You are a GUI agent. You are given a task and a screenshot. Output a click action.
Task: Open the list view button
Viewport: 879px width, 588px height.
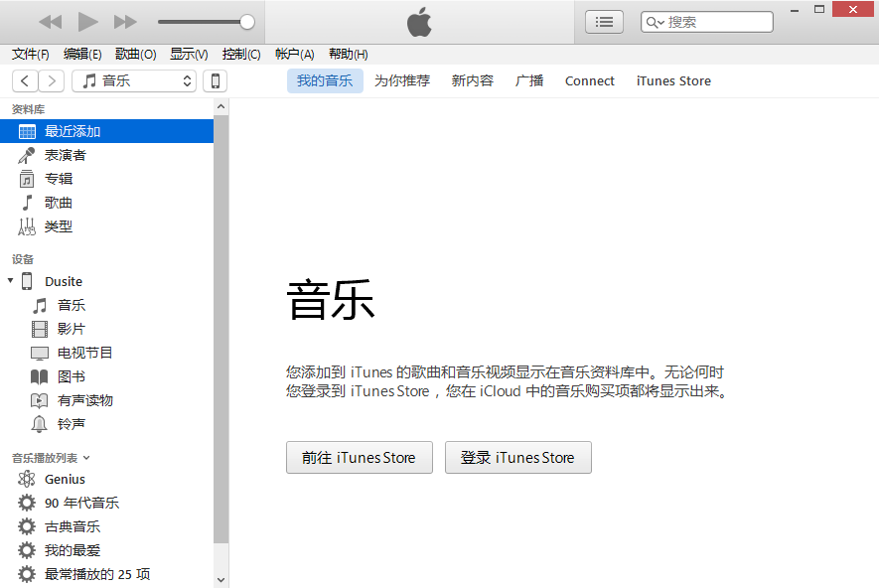[604, 23]
